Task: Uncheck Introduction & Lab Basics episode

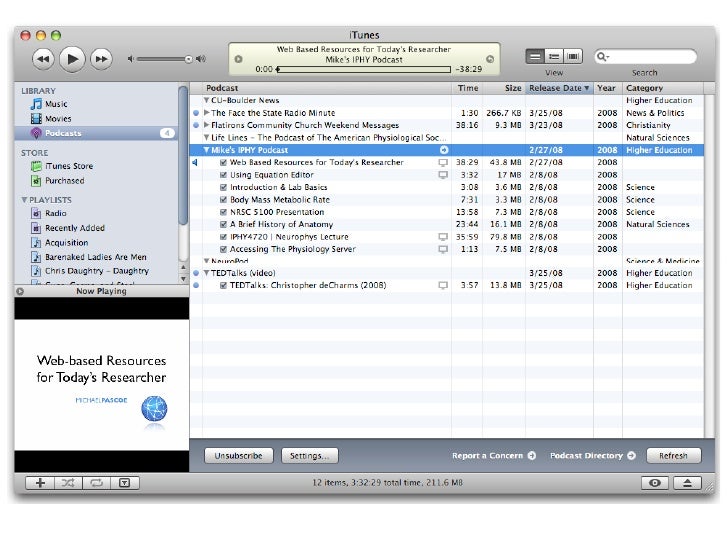Action: 223,187
